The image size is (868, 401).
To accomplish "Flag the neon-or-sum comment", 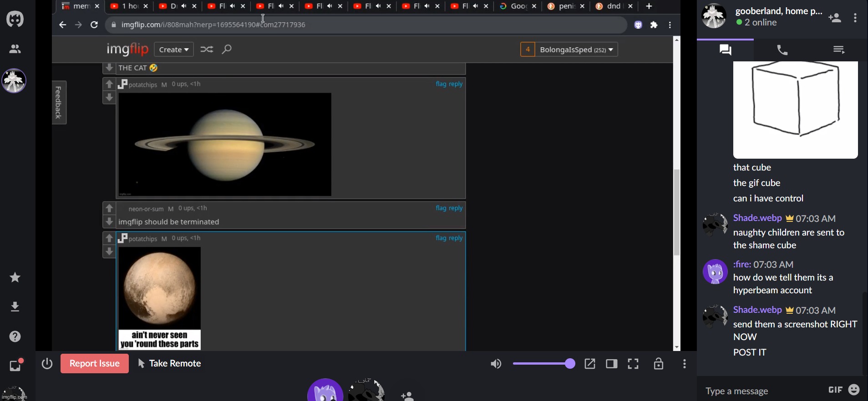I will [441, 208].
